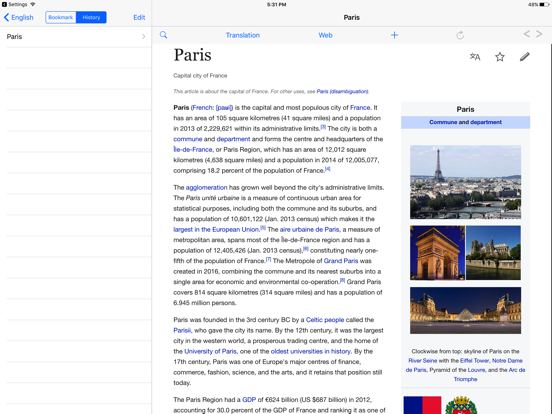Image resolution: width=552 pixels, height=414 pixels.
Task: Open the Paris flag image
Action: (422, 405)
